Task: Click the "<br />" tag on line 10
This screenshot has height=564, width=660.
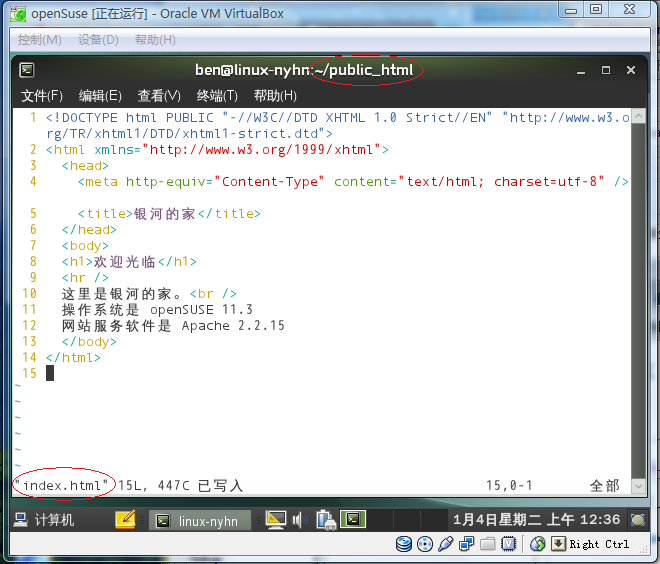Action: [213, 294]
